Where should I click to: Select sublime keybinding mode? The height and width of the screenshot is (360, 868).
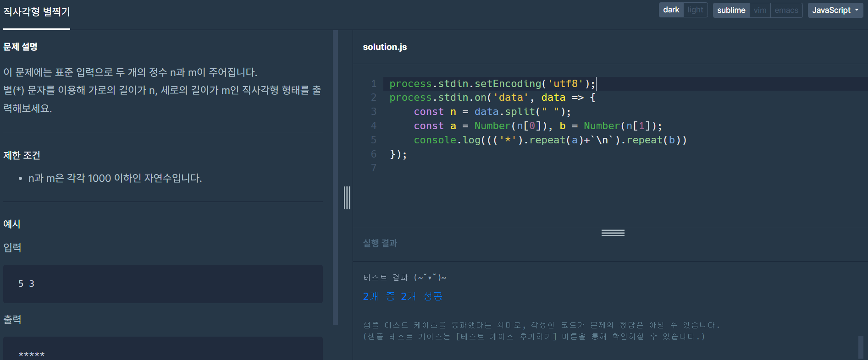[x=731, y=10]
